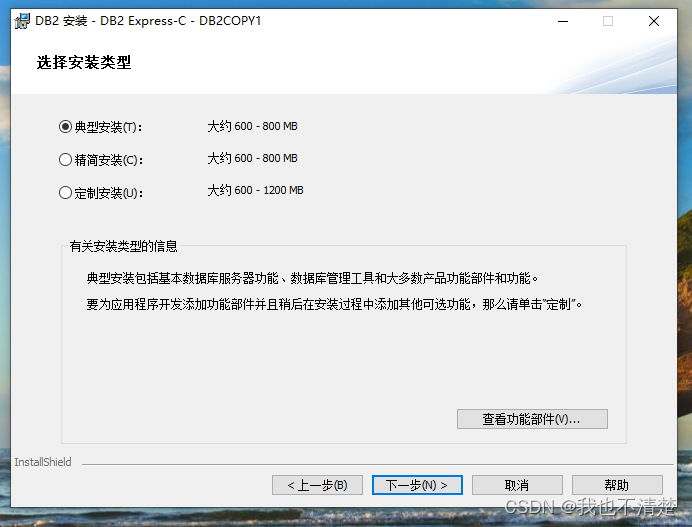Image resolution: width=692 pixels, height=527 pixels.
Task: Click description line starting 典型安装包括基本数据库
Action: tap(312, 278)
